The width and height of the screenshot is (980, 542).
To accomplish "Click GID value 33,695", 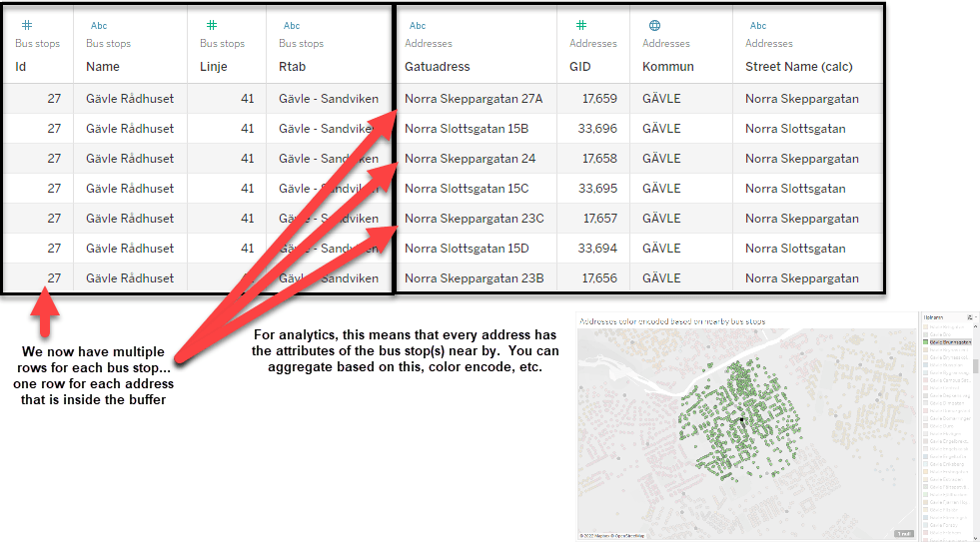I will pos(597,189).
